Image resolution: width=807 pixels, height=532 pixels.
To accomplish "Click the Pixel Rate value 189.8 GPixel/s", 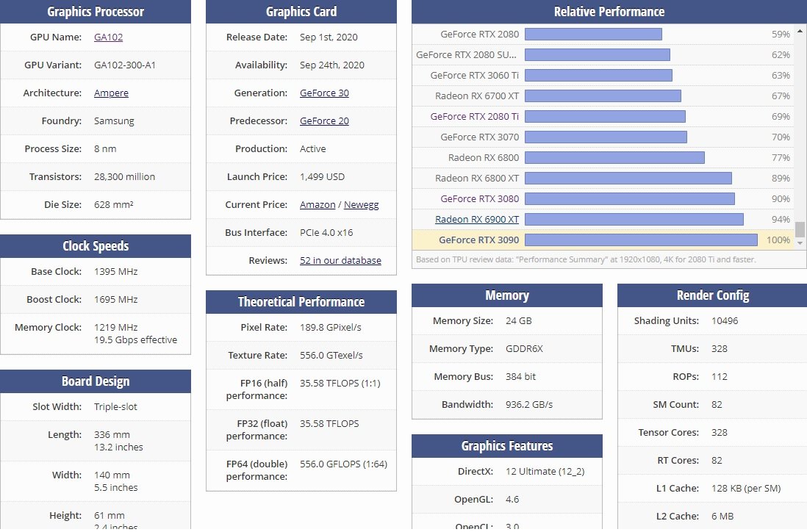I will pyautogui.click(x=331, y=327).
